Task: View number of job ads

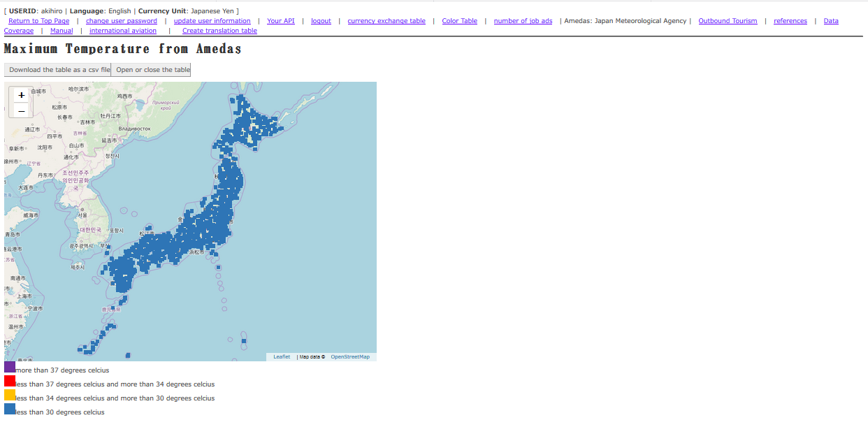Action: pos(523,21)
